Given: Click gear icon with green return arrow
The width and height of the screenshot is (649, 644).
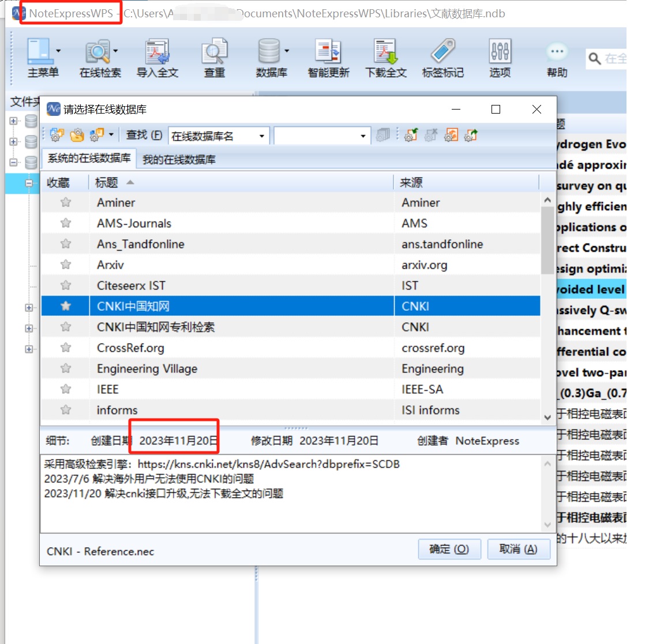Looking at the screenshot, I should (x=411, y=135).
